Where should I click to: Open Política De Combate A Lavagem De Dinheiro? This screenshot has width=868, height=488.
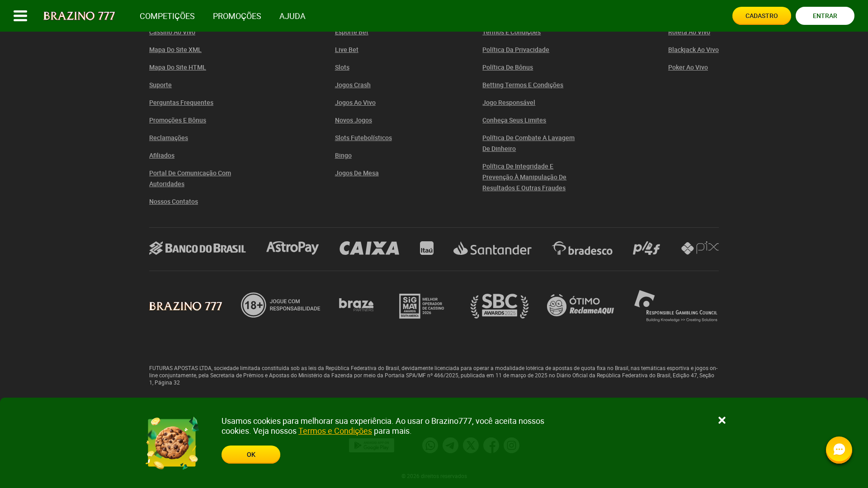[528, 143]
